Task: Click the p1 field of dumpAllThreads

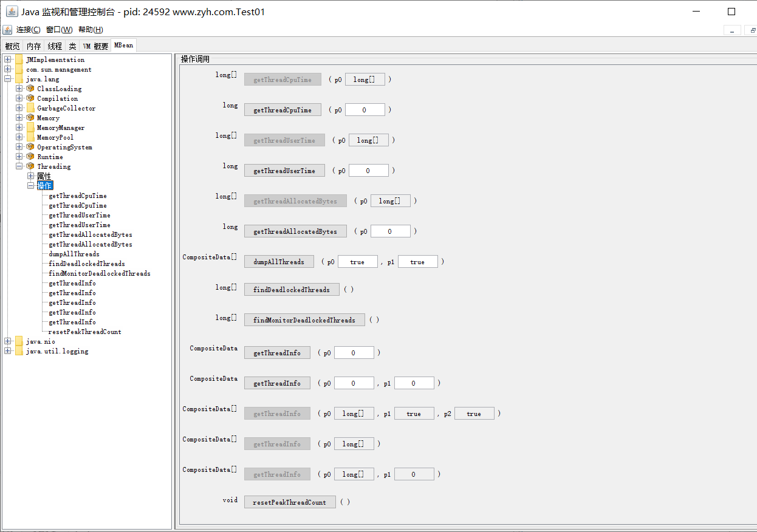Action: click(417, 262)
